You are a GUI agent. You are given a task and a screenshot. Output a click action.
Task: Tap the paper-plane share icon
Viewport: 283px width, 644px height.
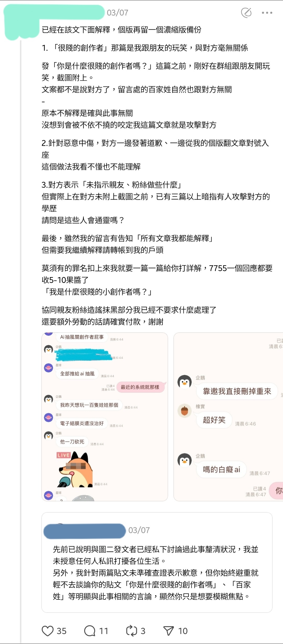[169, 631]
